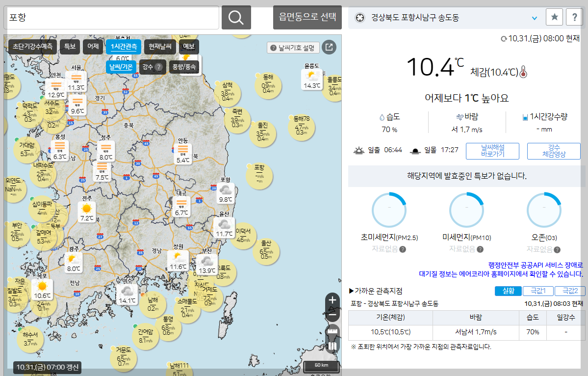Open 날씨기호 설명 legend button

293,48
